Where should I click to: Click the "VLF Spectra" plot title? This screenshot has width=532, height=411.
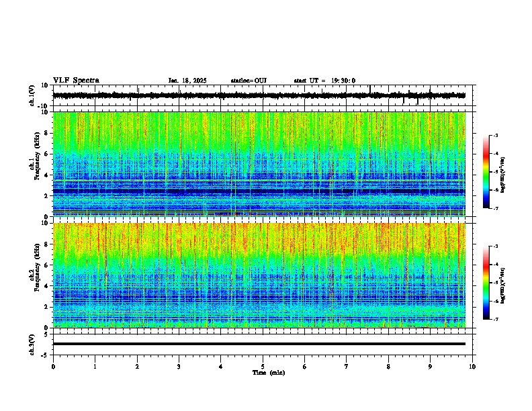(76, 81)
